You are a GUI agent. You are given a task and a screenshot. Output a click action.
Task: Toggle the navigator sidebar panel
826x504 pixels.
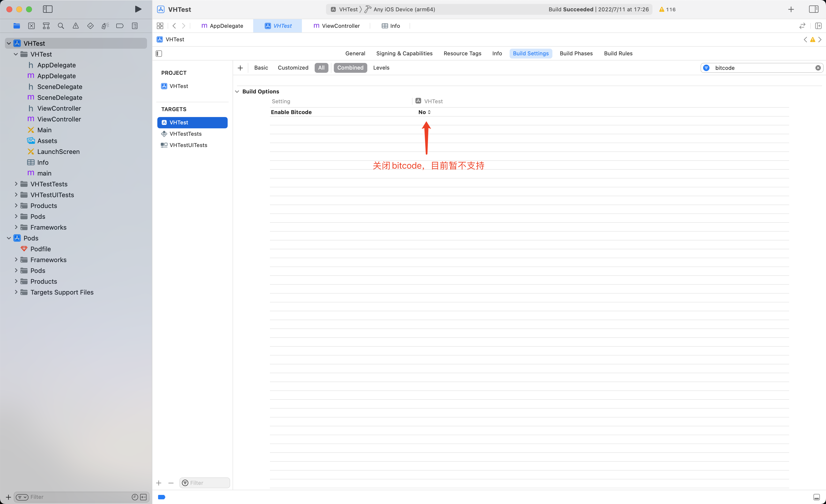(x=48, y=9)
